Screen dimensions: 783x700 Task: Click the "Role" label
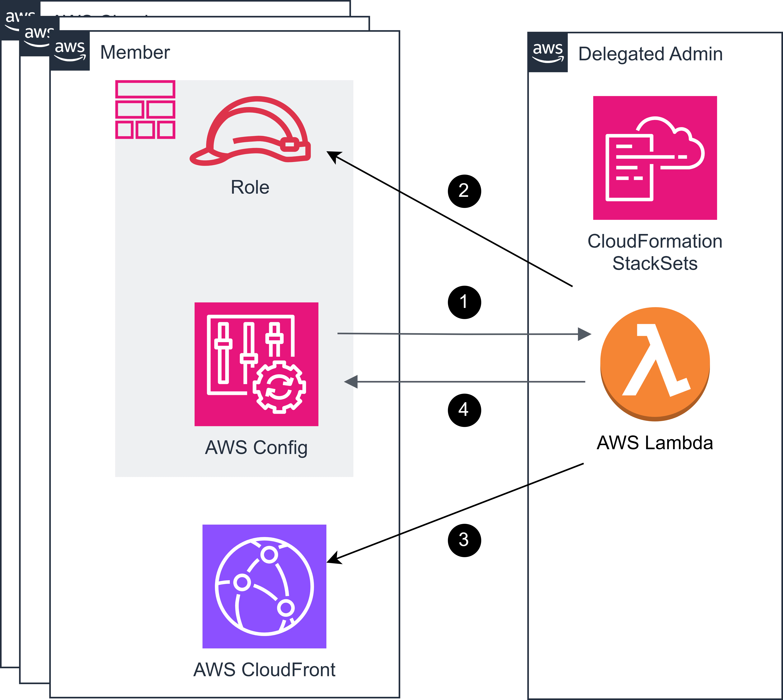[x=250, y=187]
